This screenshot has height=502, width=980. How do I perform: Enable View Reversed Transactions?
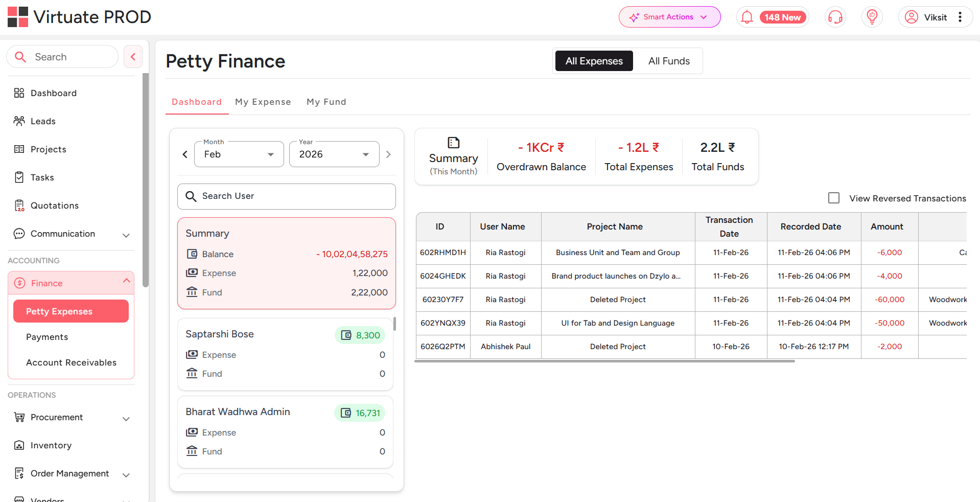click(x=834, y=198)
